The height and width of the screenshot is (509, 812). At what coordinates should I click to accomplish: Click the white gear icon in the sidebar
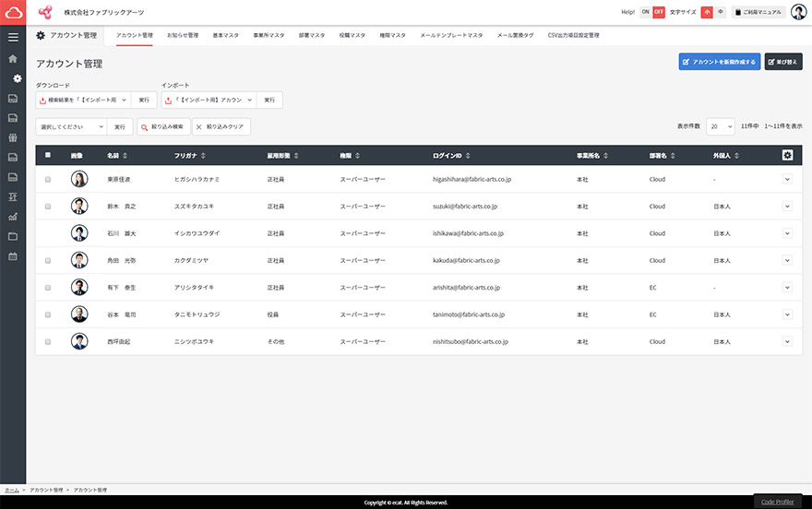pyautogui.click(x=18, y=78)
